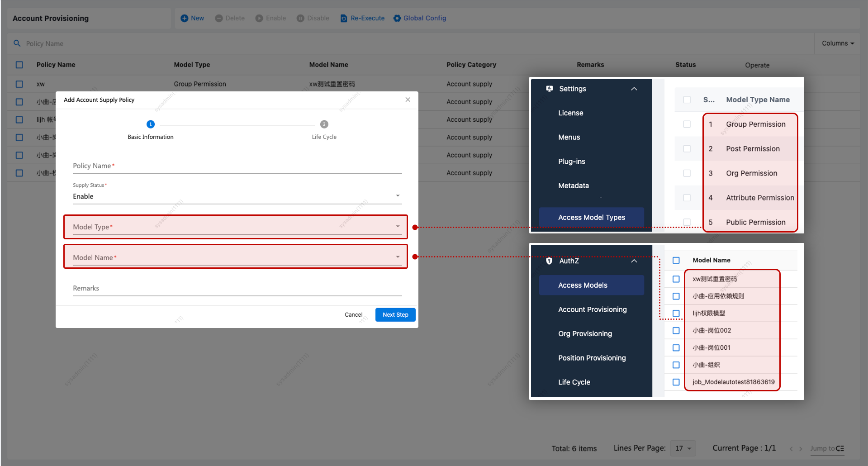Open the Columns dropdown menu
Screen dimensions: 868x466
pos(837,43)
